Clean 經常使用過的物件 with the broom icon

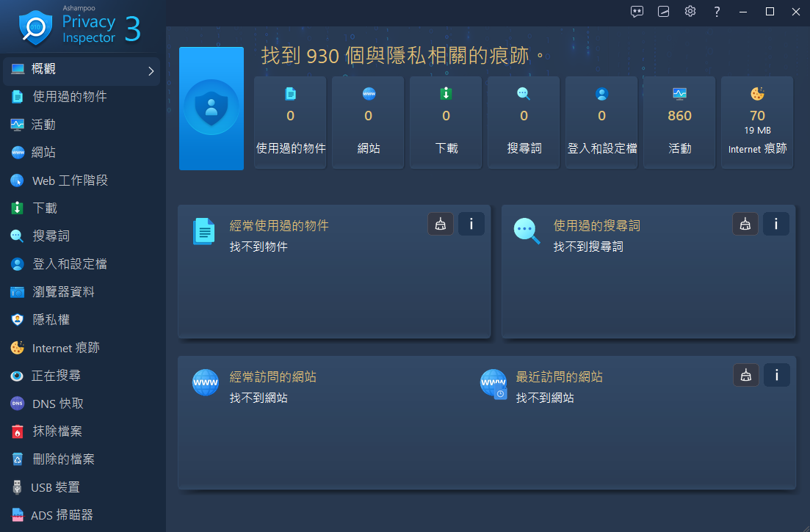coord(441,225)
